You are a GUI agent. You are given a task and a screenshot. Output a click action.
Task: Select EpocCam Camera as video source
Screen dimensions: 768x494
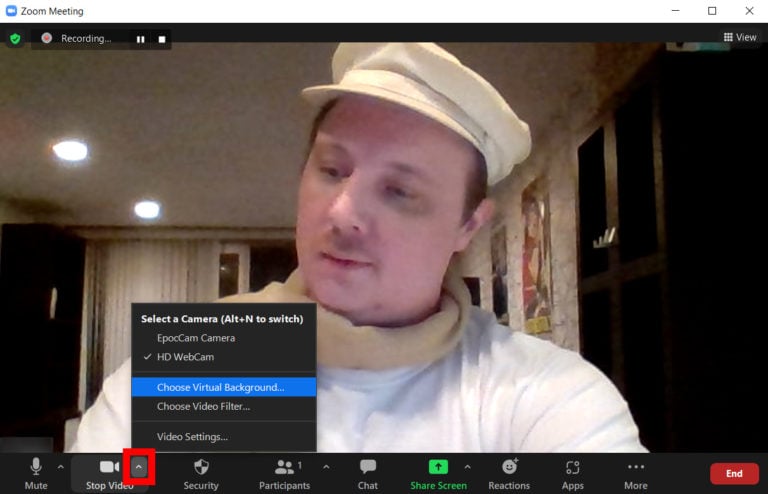[196, 338]
